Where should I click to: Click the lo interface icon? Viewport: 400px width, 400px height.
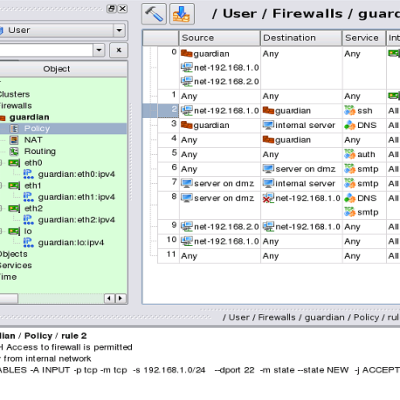(x=14, y=231)
